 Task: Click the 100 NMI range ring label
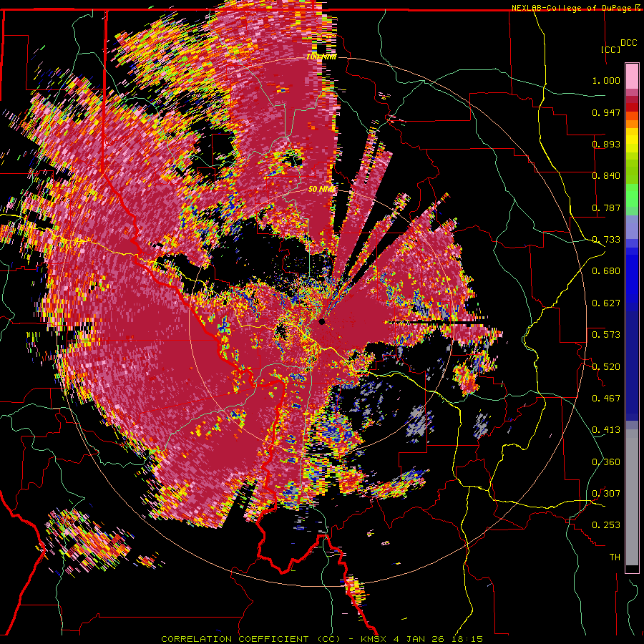[321, 57]
